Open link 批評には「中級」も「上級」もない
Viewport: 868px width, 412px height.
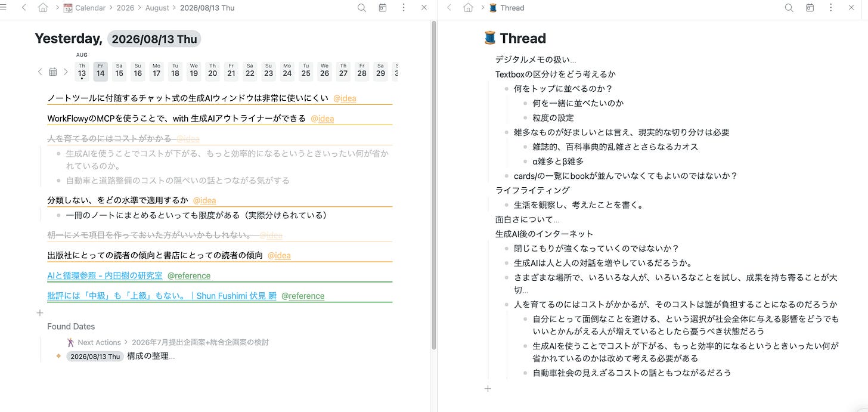162,296
